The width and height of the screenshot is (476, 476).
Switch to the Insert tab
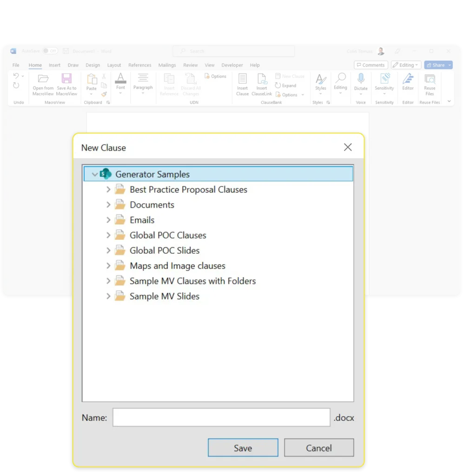click(x=54, y=65)
